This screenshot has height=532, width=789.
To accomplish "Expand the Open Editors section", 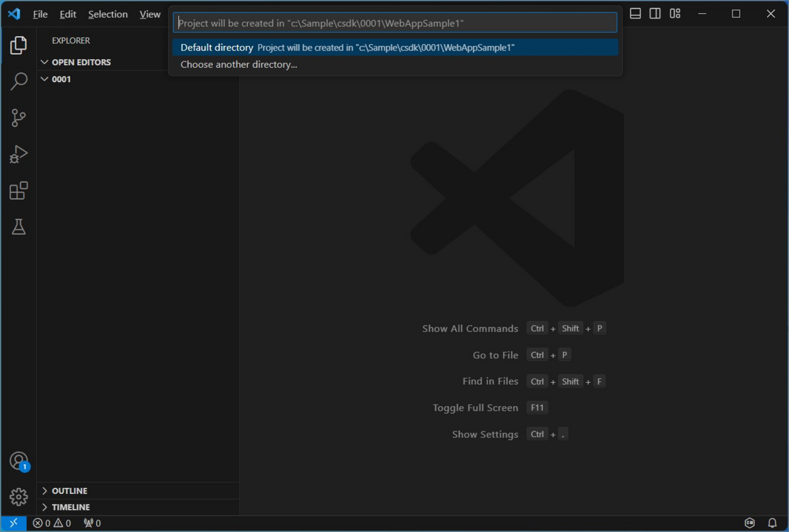I will click(x=138, y=62).
